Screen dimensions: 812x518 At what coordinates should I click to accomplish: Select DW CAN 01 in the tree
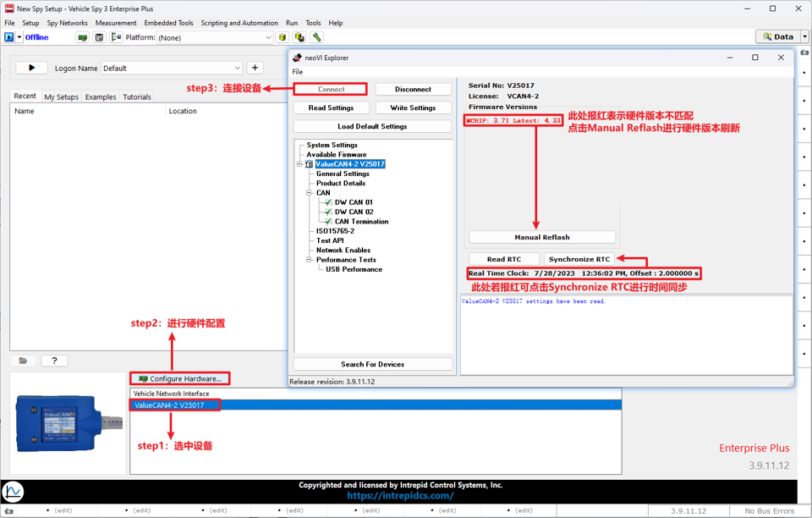pos(354,202)
